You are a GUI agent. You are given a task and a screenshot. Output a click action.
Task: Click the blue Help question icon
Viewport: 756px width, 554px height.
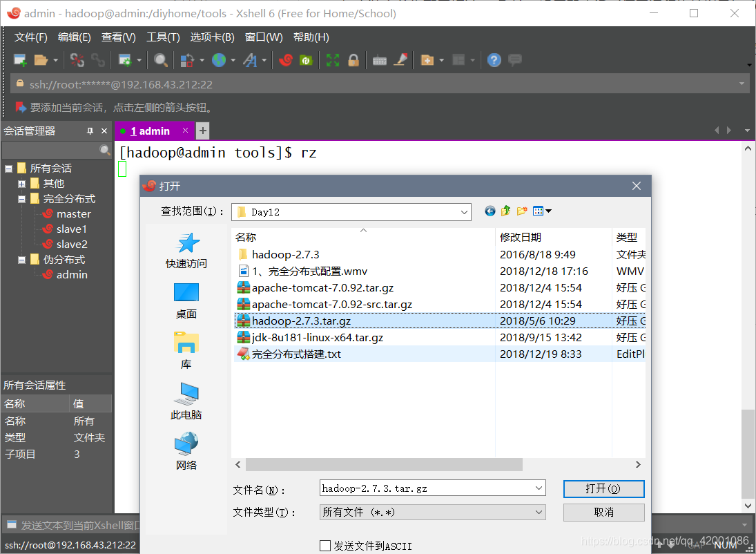pos(494,60)
